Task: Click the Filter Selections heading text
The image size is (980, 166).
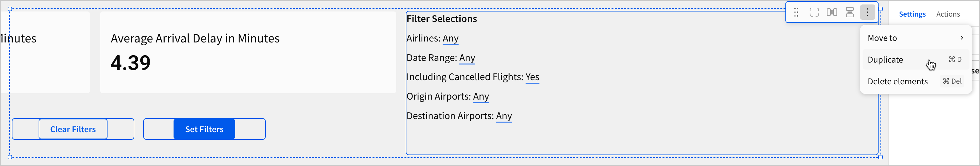Action: point(441,19)
